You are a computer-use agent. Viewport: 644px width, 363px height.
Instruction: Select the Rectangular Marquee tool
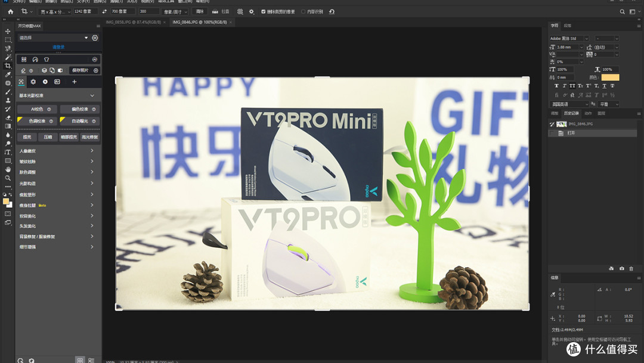8,40
